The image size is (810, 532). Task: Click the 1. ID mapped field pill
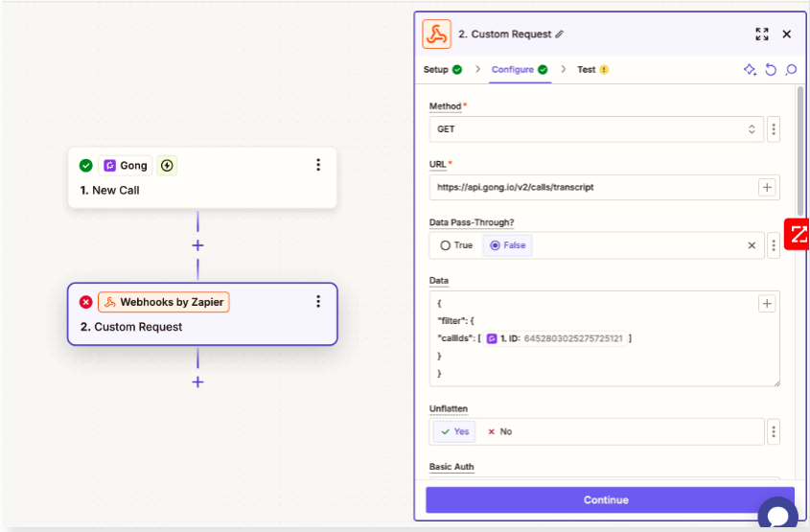pos(555,338)
